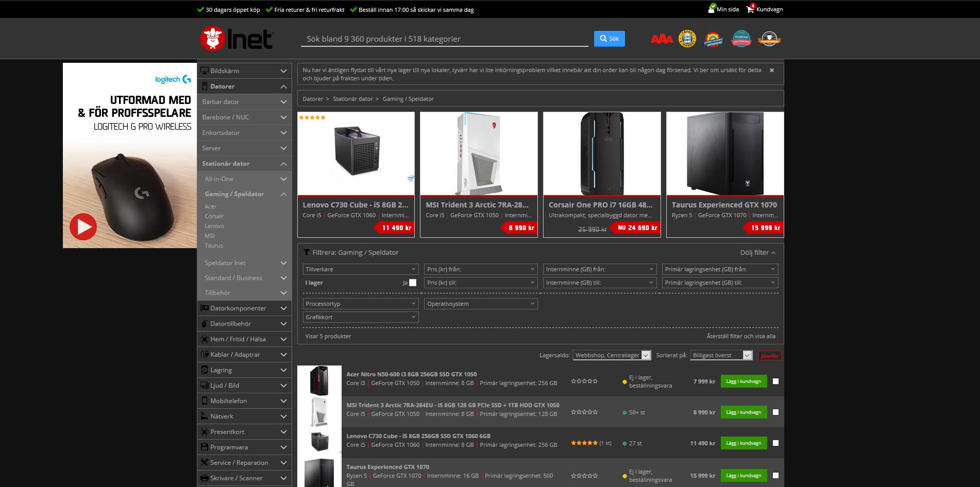Check compare box for Acer Nitro N50-600
Viewport: 980px width, 487px height.
coord(776,381)
